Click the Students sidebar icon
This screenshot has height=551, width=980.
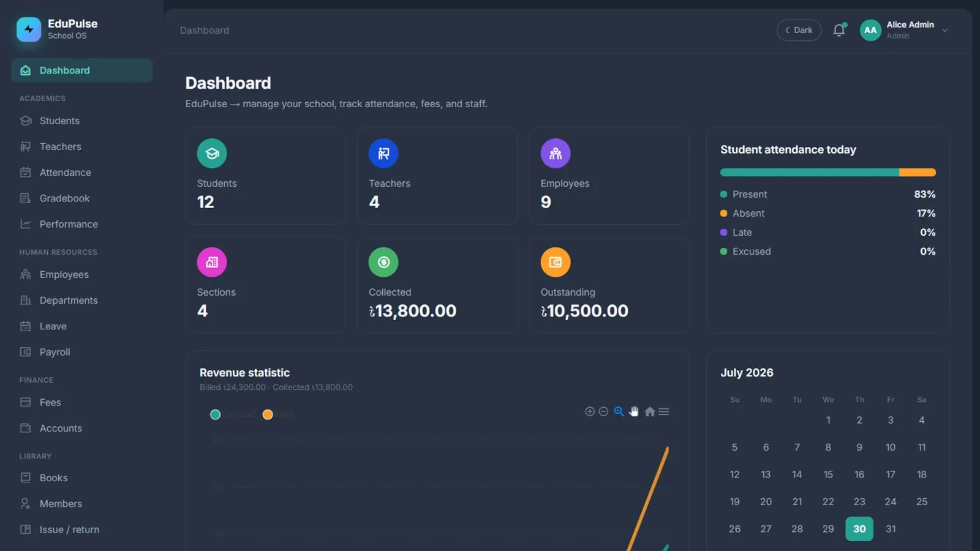pos(26,121)
